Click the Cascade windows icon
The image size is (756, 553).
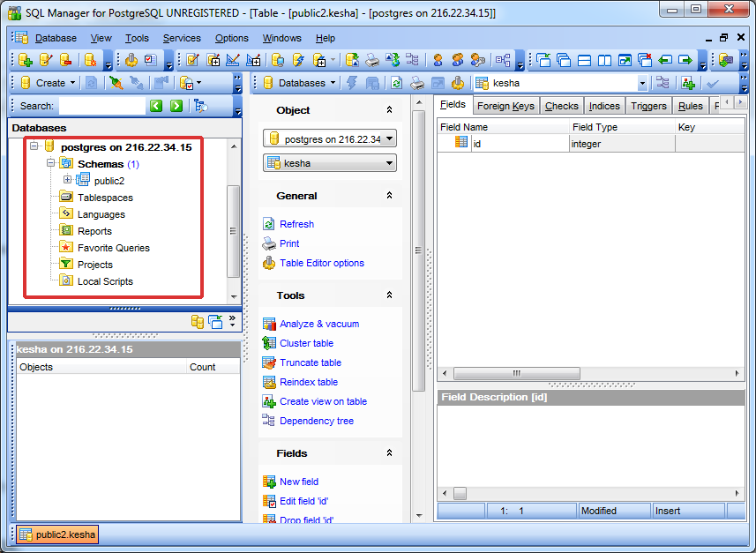[564, 60]
